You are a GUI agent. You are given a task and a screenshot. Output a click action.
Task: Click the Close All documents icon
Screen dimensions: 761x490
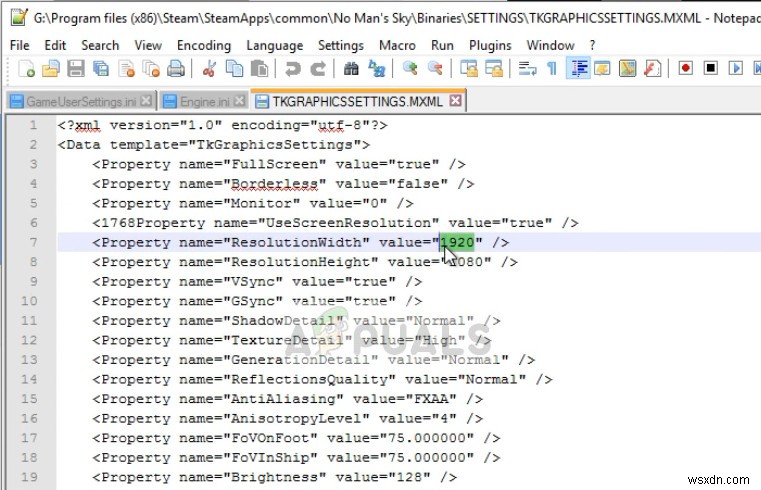coord(151,68)
